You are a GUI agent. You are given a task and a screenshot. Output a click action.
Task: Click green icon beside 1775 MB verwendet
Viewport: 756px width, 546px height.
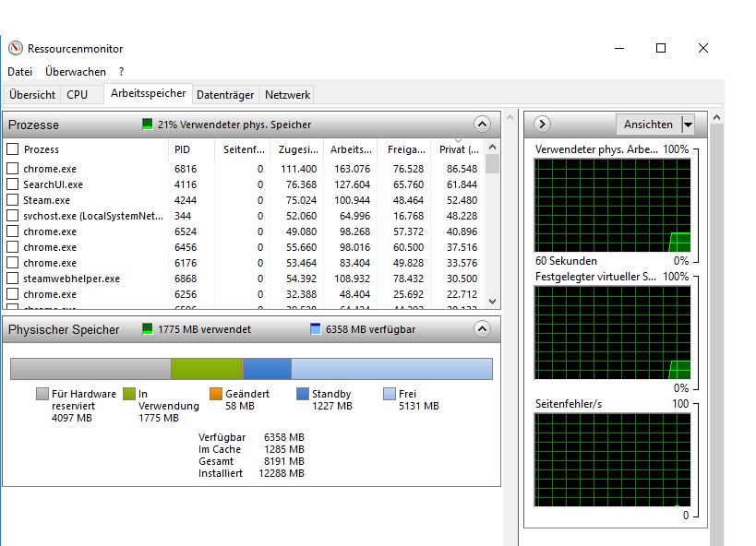[x=147, y=329]
